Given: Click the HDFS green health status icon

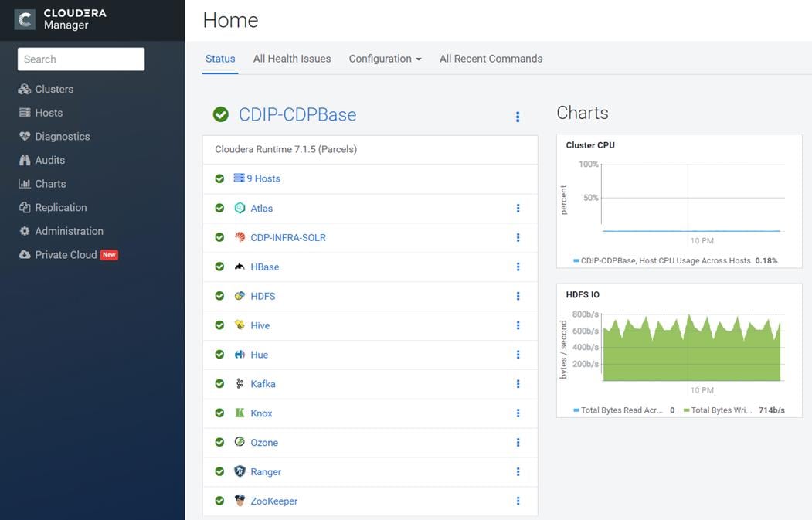Looking at the screenshot, I should coord(219,296).
